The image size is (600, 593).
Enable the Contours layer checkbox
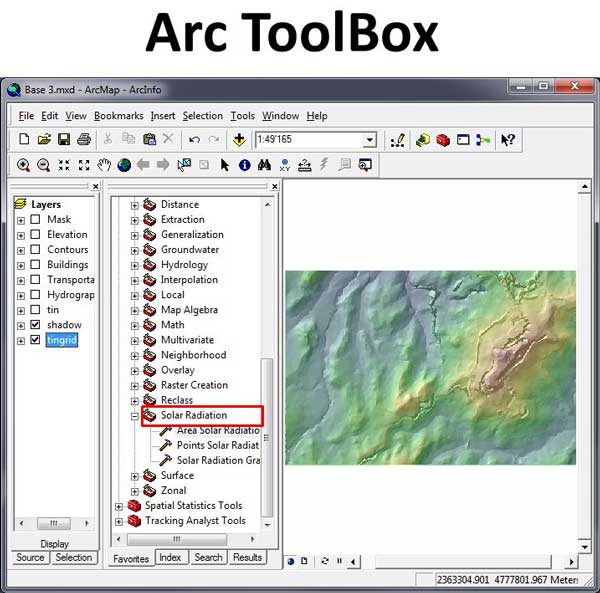[x=35, y=249]
